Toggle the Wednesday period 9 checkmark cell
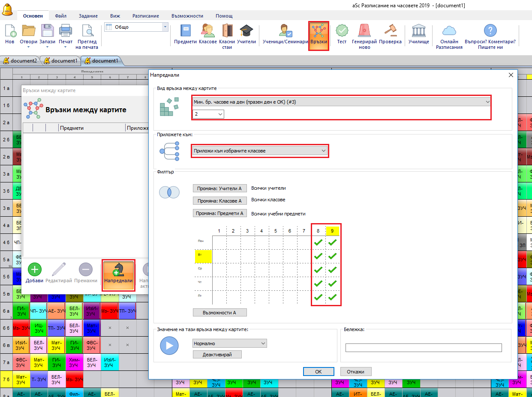Image resolution: width=532 pixels, height=397 pixels. [332, 270]
